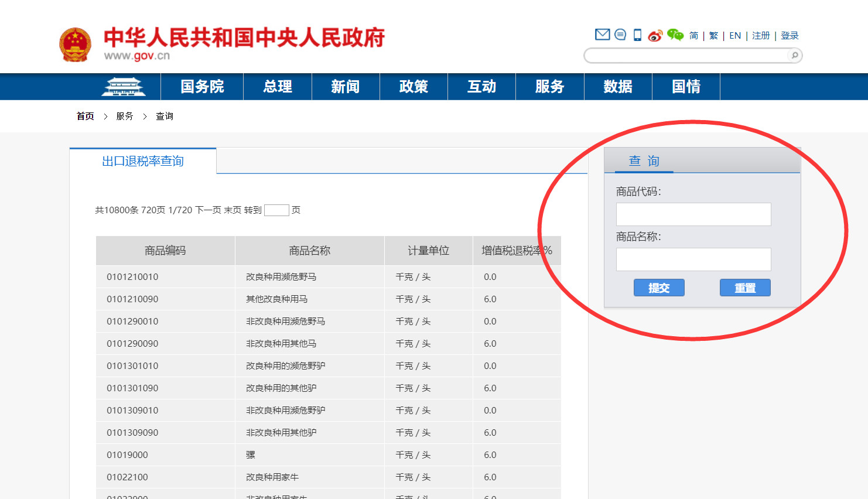This screenshot has width=868, height=499.
Task: Switch to the 国务院 menu item
Action: coord(201,86)
